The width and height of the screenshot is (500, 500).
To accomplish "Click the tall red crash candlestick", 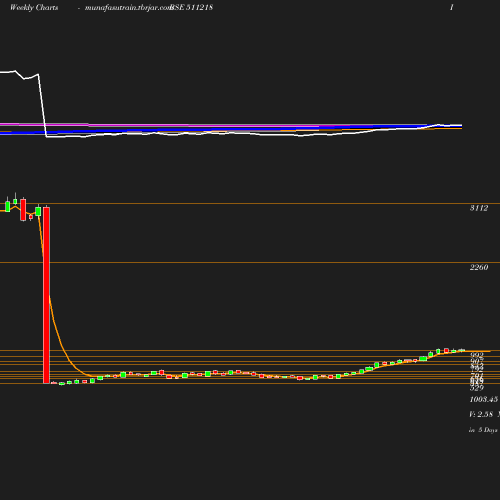I will pos(46,295).
